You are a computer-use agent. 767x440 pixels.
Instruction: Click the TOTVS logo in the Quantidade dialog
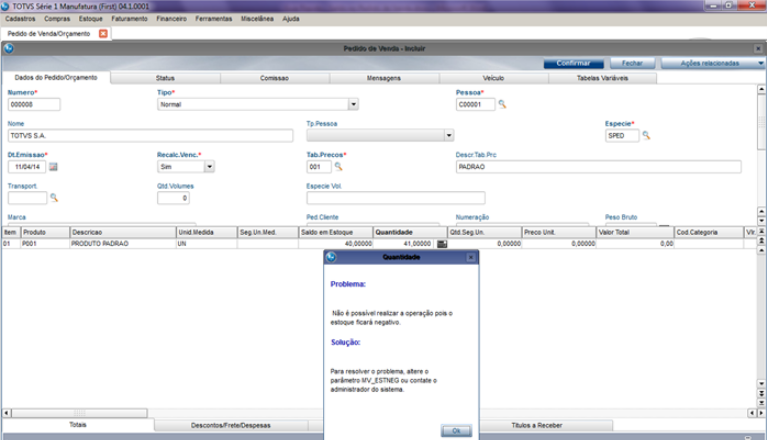331,257
